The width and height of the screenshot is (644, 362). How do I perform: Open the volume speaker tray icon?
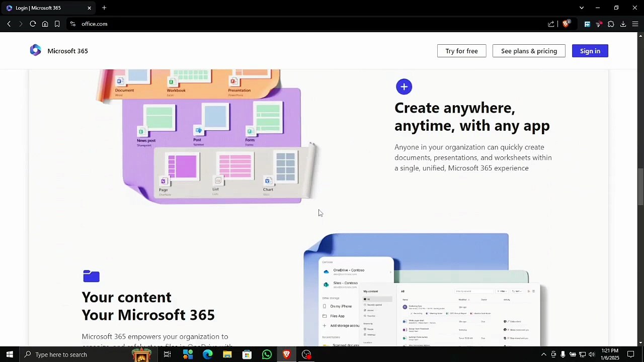click(x=591, y=354)
